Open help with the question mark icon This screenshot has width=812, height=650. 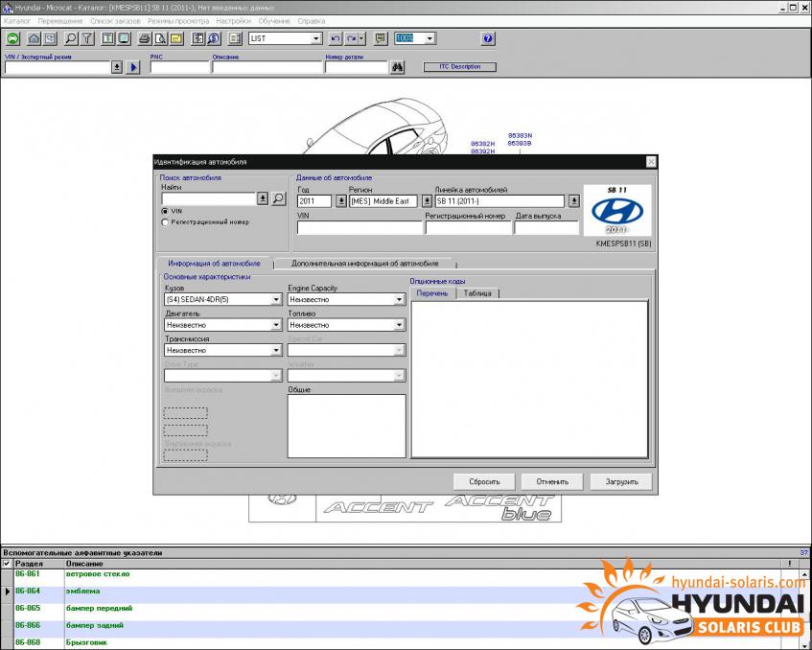pos(488,38)
